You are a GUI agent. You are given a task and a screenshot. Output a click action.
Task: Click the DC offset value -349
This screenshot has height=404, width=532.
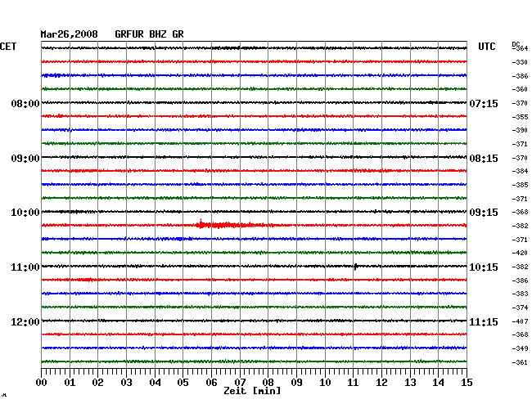coord(520,348)
